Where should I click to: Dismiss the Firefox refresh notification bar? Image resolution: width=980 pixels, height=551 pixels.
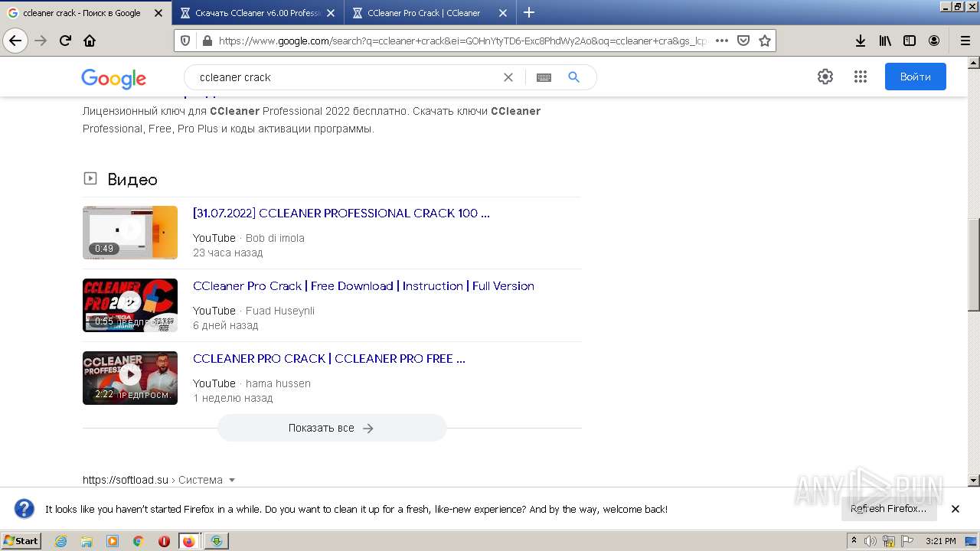point(955,509)
